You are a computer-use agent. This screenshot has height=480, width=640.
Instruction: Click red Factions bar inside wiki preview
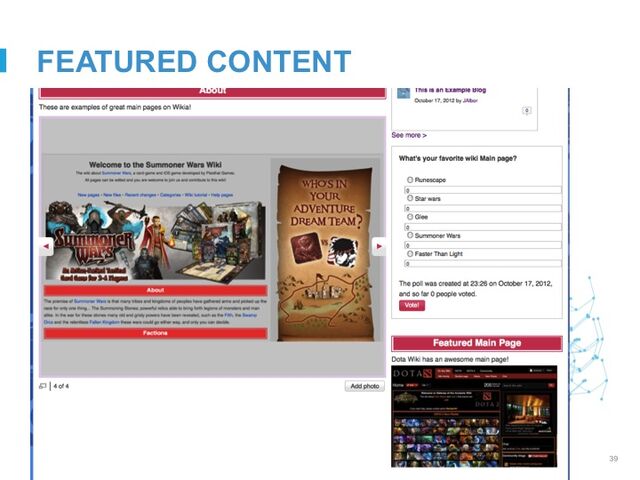coord(156,333)
